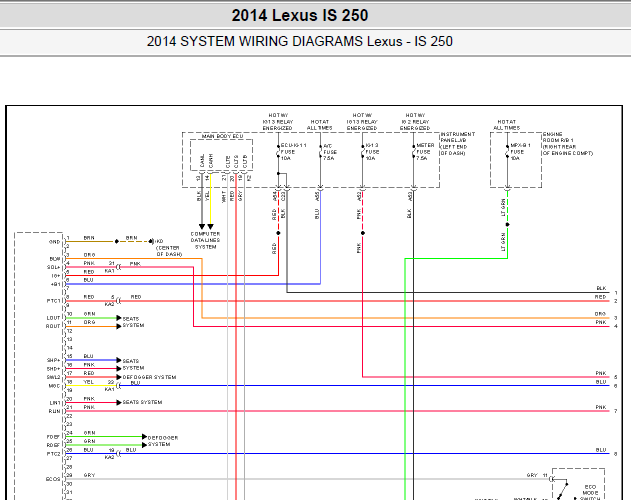Click the "IG1 3 FUSE 10A" fuse label

coord(372,152)
